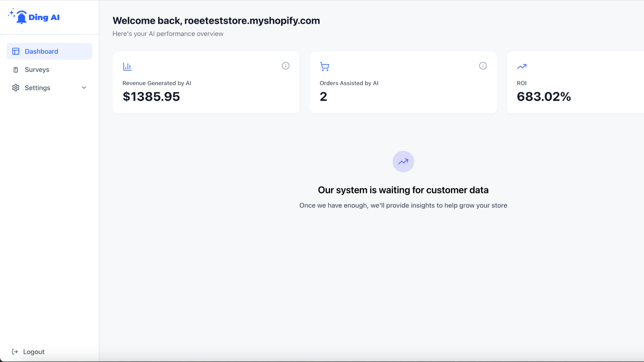Select the $1385.95 revenue value

point(151,97)
